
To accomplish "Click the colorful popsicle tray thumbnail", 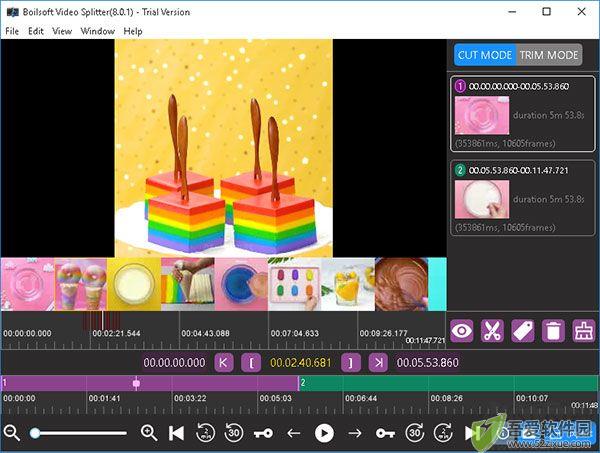I will tap(295, 284).
